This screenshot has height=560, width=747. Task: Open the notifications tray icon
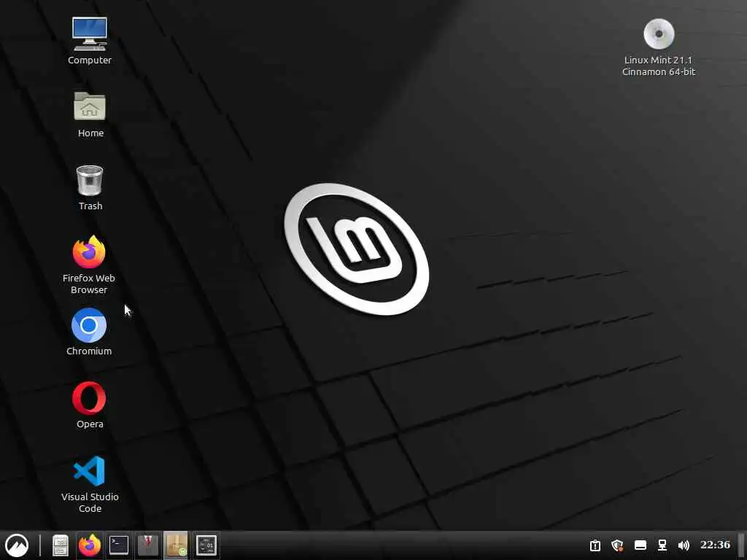(595, 545)
